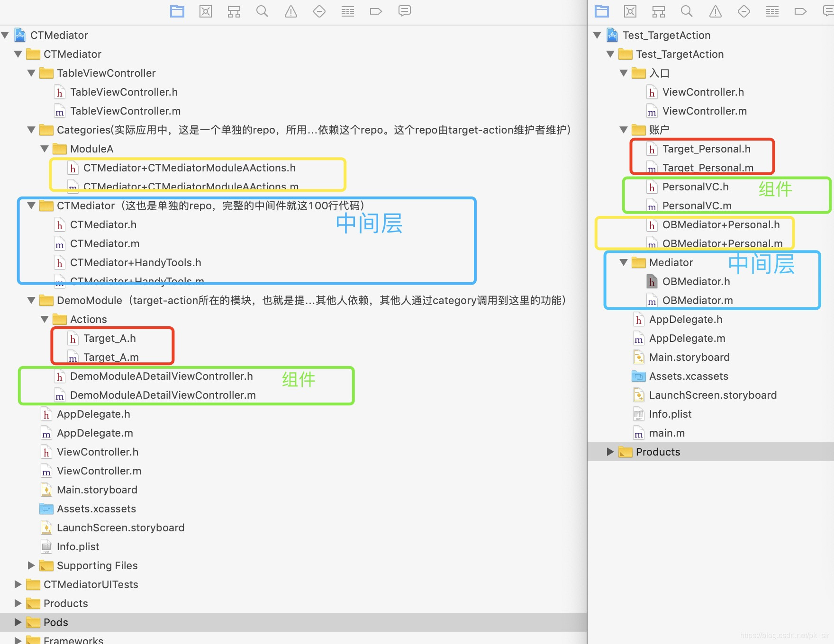The height and width of the screenshot is (644, 834).
Task: Click the CTMediator project file icon
Action: [20, 35]
